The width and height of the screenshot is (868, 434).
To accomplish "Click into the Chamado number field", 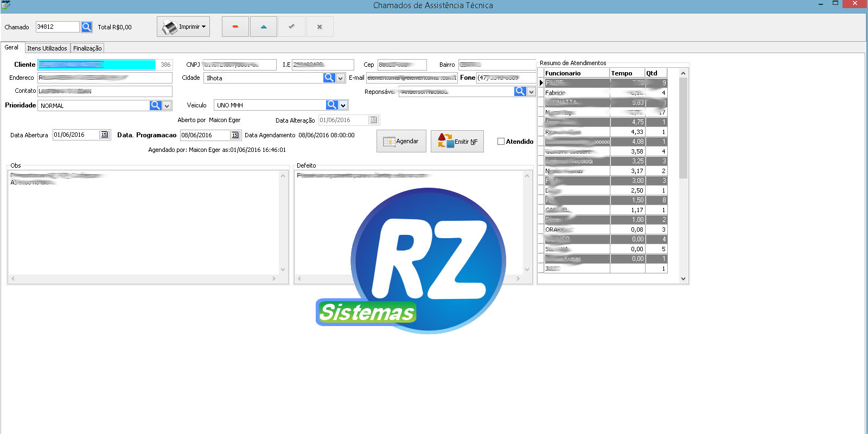I will pos(58,27).
